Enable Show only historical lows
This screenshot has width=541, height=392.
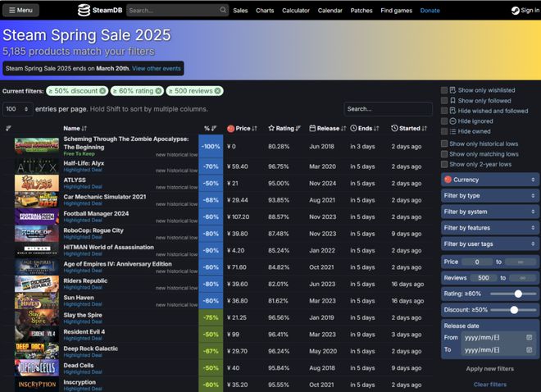tap(444, 144)
